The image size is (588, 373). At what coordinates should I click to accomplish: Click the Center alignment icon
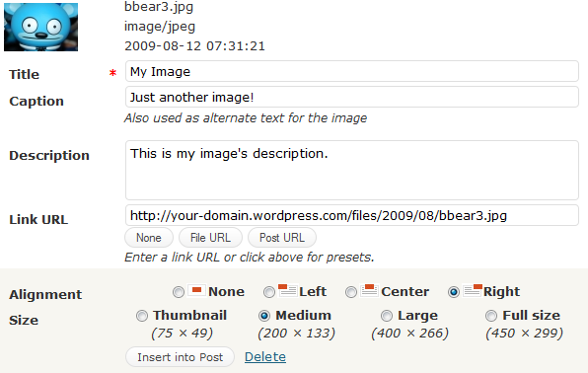tap(369, 290)
